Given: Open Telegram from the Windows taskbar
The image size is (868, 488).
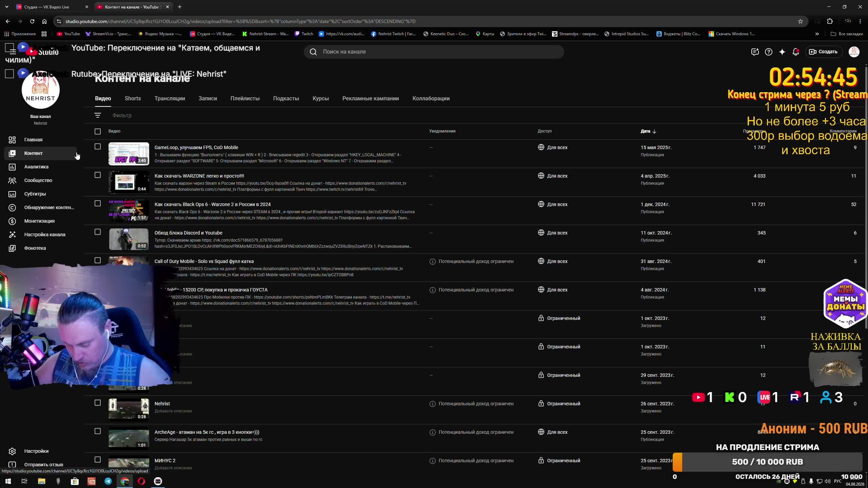Looking at the screenshot, I should pos(108,481).
